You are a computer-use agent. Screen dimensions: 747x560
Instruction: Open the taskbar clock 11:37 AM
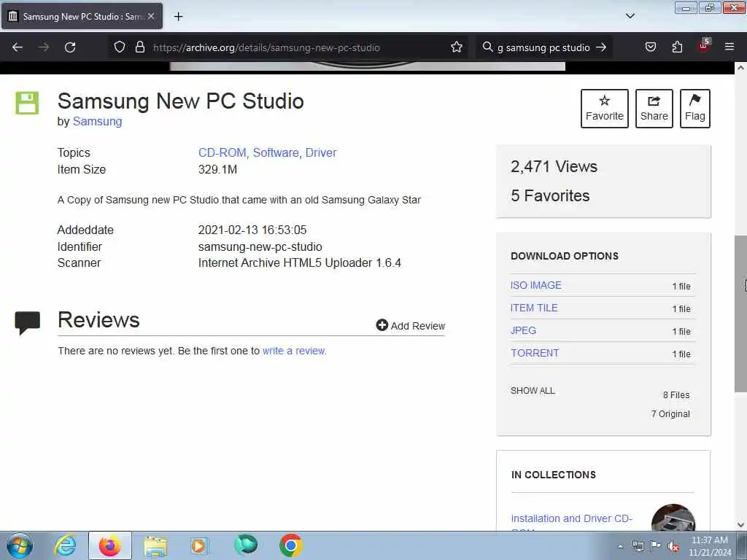coord(710,546)
